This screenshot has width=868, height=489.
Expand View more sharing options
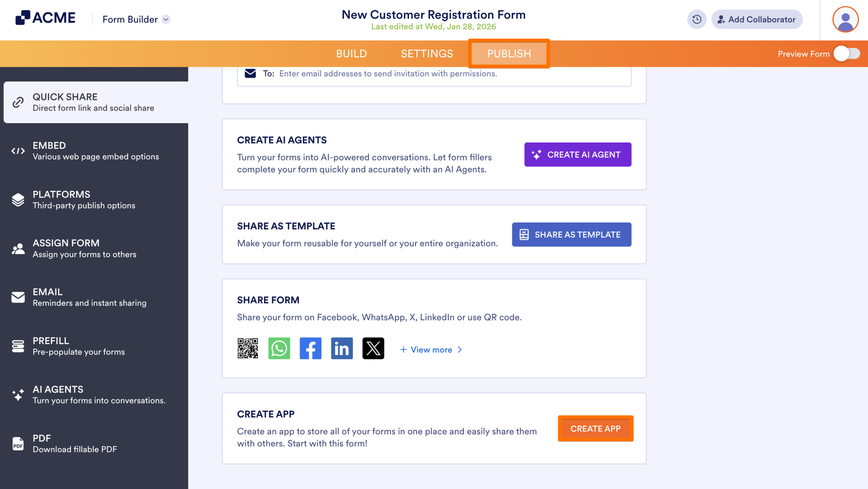point(431,350)
